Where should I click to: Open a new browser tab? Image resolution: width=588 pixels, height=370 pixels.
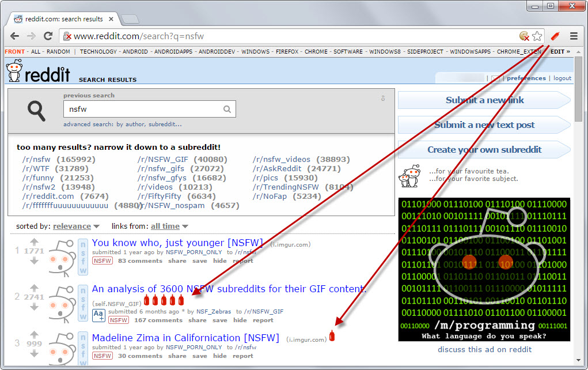click(x=130, y=19)
